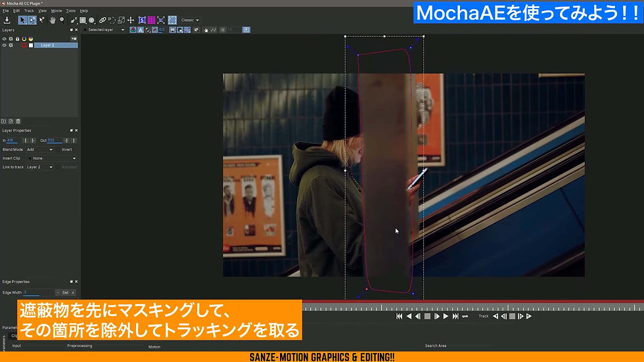The height and width of the screenshot is (362, 644).
Task: Open the Track menu
Action: tap(29, 11)
